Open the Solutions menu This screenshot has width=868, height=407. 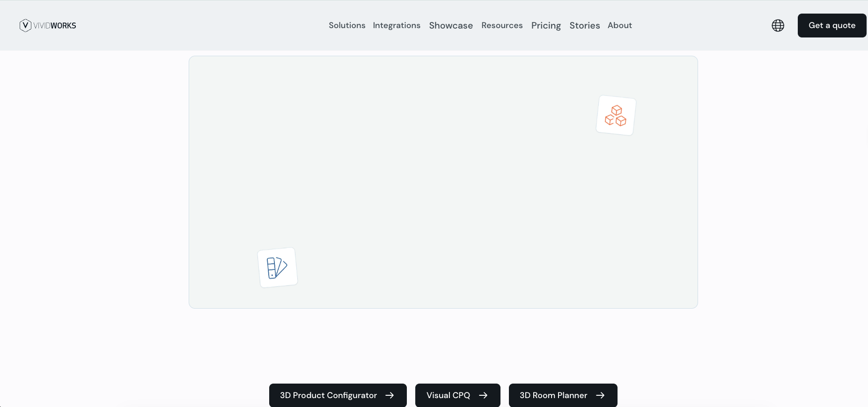click(347, 25)
